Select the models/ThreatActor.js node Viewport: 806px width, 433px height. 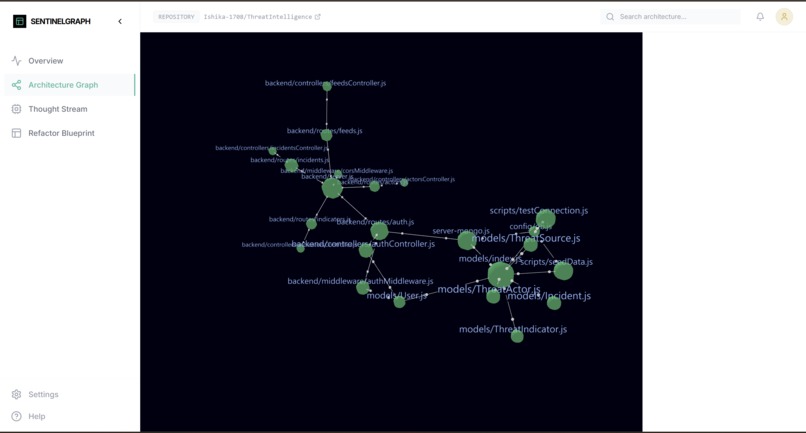click(493, 297)
